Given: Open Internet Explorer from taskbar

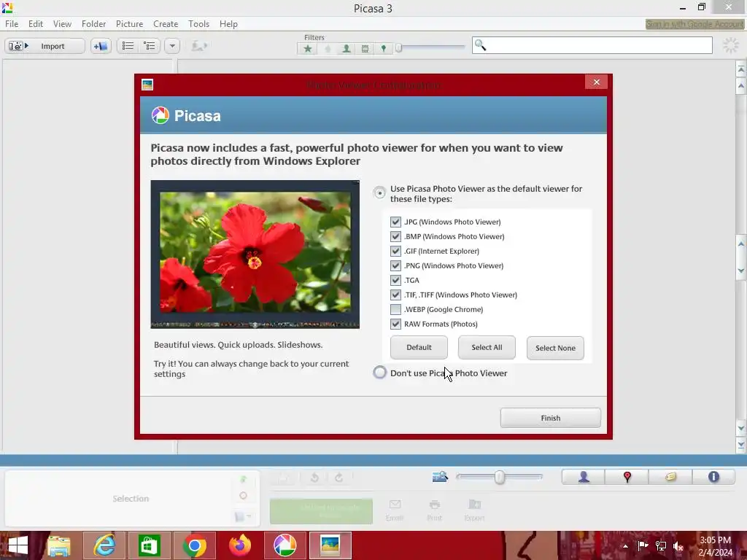Looking at the screenshot, I should [x=104, y=545].
